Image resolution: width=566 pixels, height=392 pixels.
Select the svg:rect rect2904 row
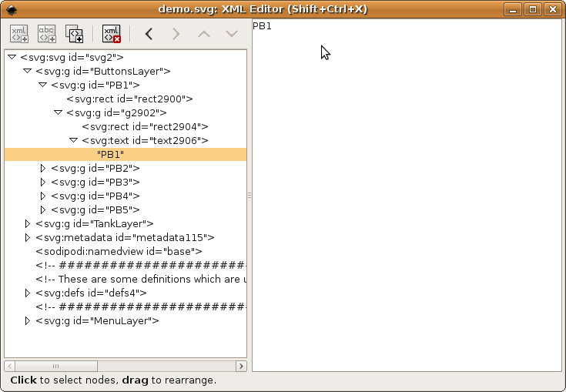click(126, 127)
